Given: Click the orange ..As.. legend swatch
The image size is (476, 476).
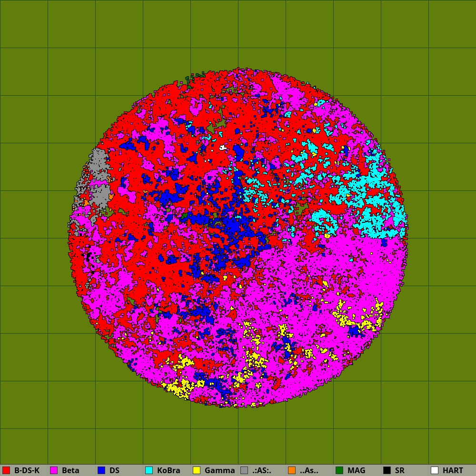Looking at the screenshot, I should (x=292, y=470).
